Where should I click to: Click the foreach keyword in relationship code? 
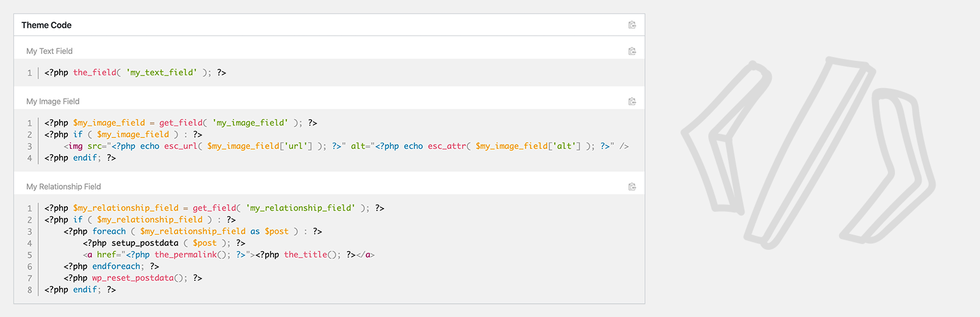[109, 231]
